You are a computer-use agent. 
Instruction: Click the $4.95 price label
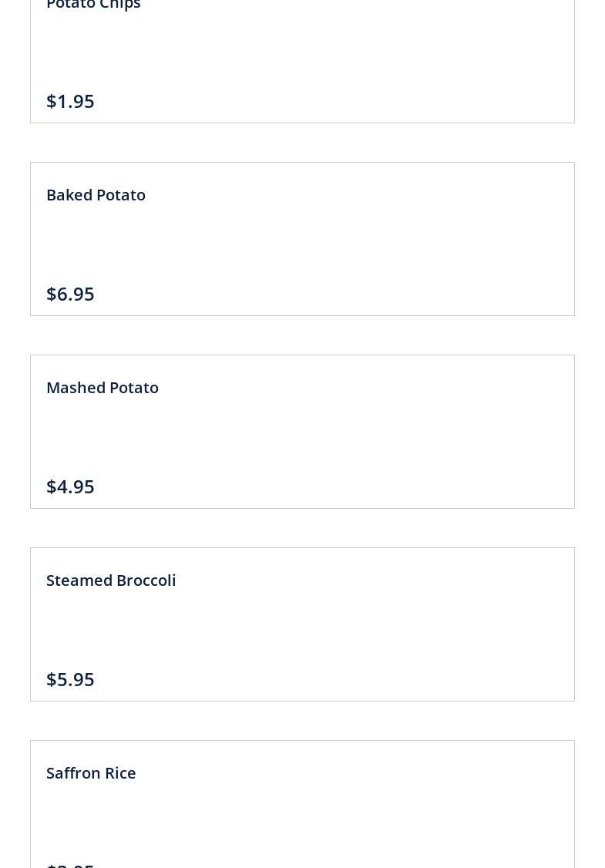point(70,486)
